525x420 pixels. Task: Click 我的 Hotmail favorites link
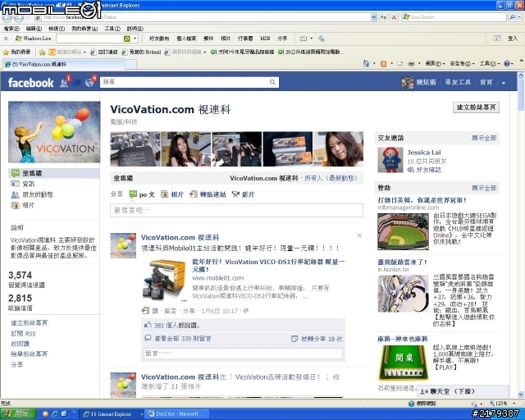pyautogui.click(x=142, y=52)
